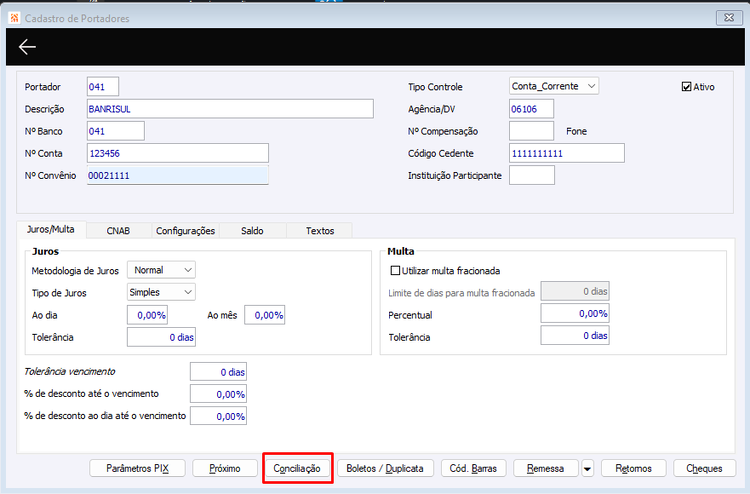750x494 pixels.
Task: Switch to the CNAB tab
Action: coord(118,231)
